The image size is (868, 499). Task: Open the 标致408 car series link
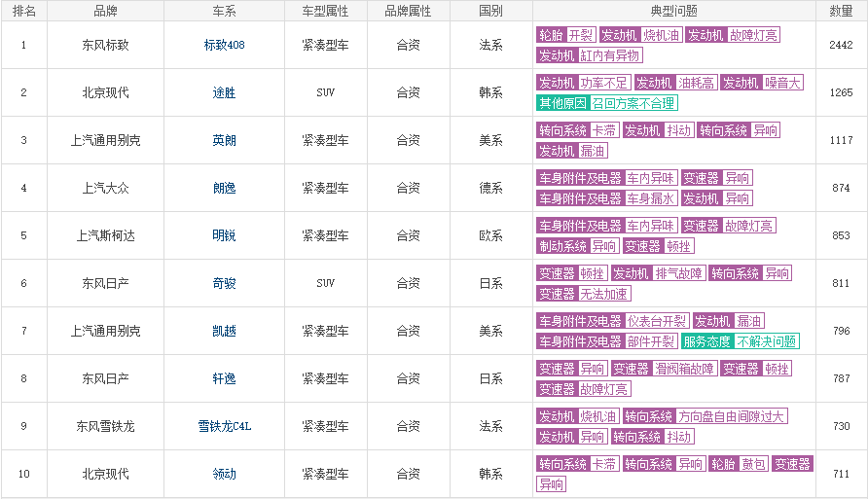(x=224, y=45)
